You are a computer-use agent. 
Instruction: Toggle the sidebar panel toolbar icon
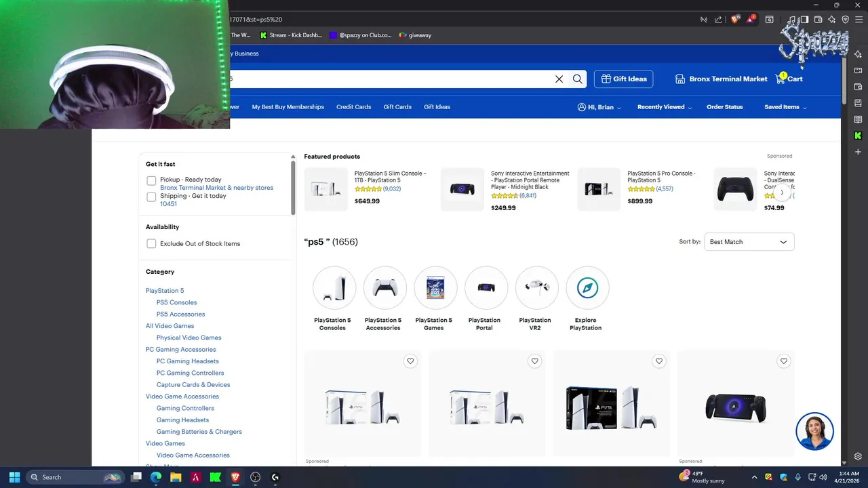(x=805, y=20)
